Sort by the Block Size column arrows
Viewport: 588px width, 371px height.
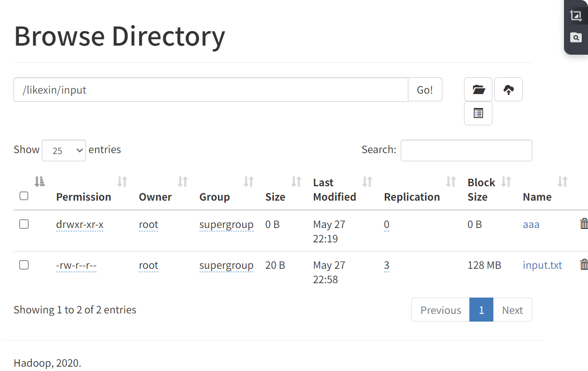pyautogui.click(x=506, y=181)
